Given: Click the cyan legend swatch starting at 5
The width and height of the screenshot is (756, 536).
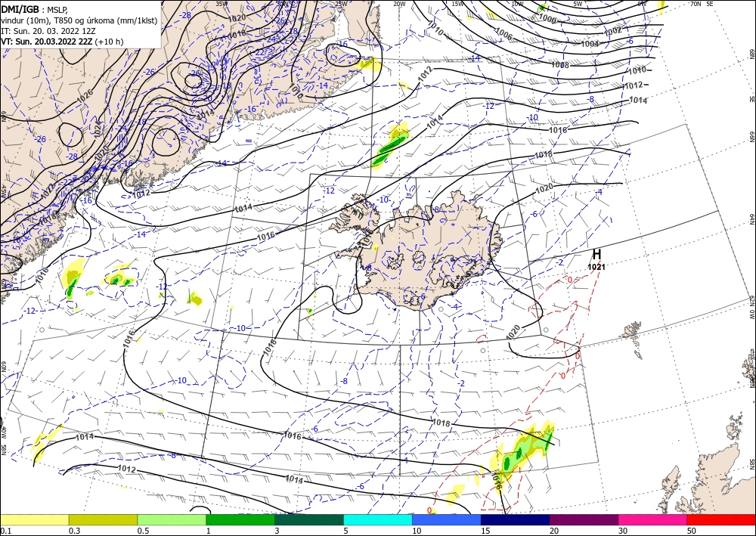Looking at the screenshot, I should click(378, 519).
